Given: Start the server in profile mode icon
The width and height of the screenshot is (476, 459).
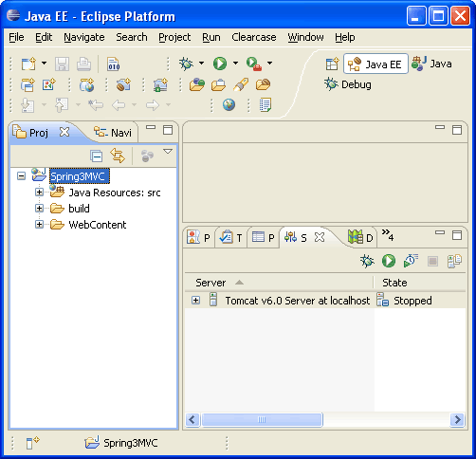Looking at the screenshot, I should point(411,261).
